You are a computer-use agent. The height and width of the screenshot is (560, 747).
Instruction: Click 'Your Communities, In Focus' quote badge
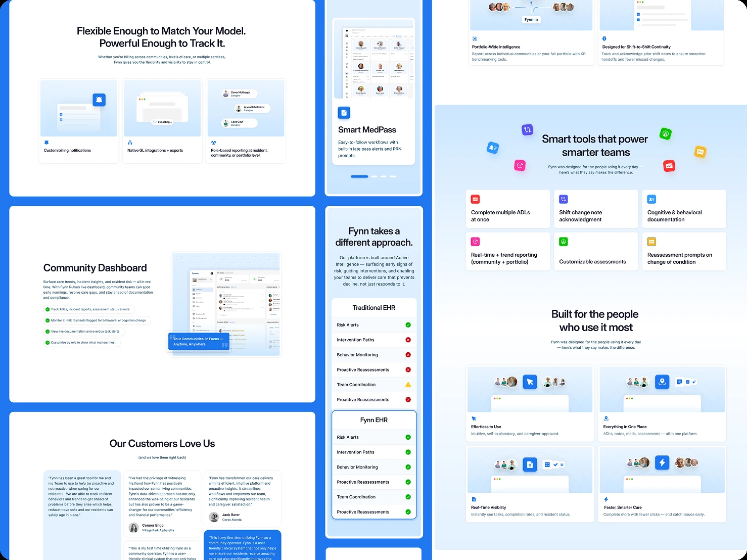[x=199, y=342]
